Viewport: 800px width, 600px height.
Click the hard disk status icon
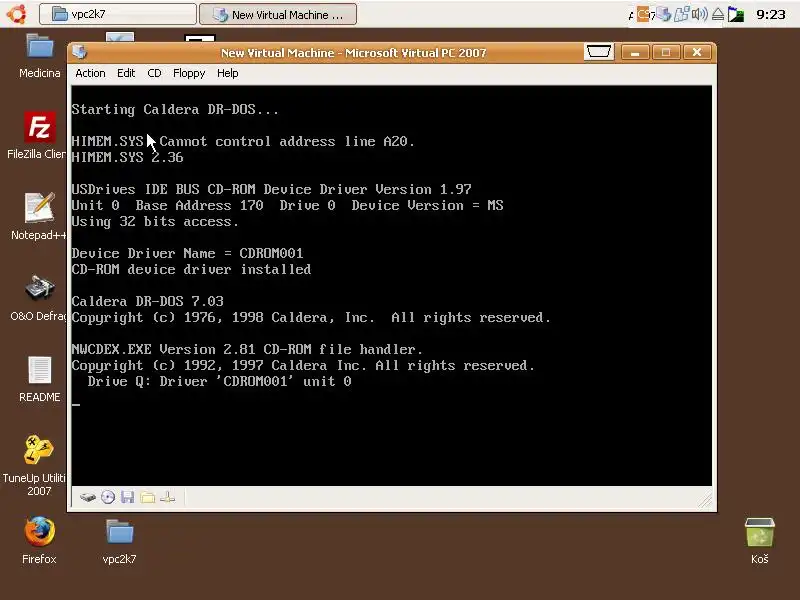coord(88,497)
